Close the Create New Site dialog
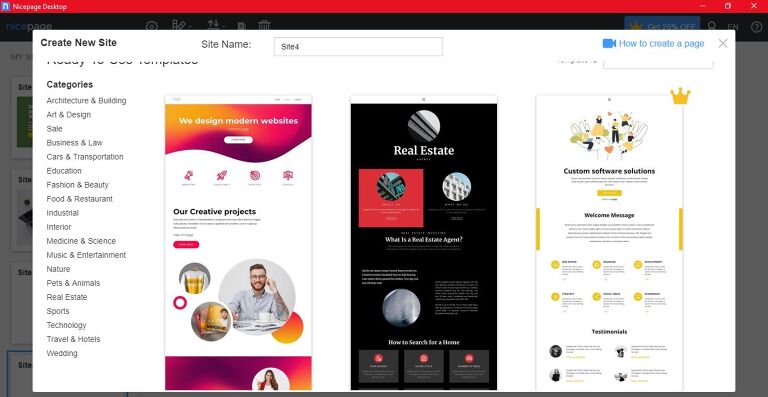 click(x=723, y=44)
